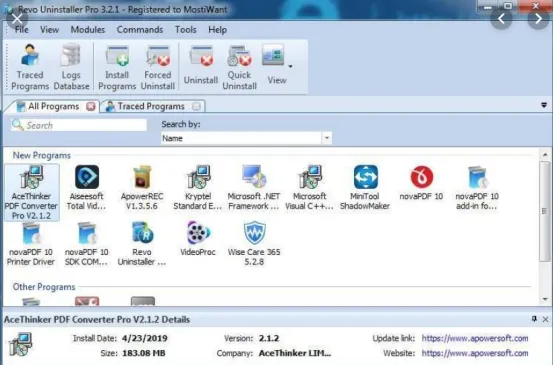
Task: Click the Uninstall toolbar button
Action: coord(201,66)
